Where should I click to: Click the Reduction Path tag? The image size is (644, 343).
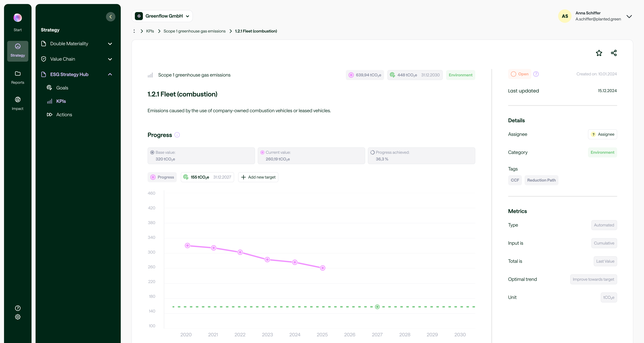542,180
